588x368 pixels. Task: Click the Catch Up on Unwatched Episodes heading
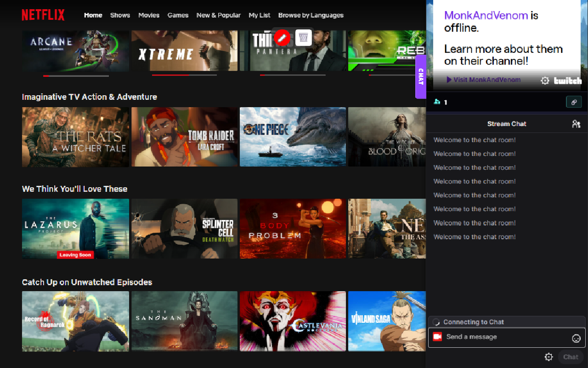[x=87, y=282]
